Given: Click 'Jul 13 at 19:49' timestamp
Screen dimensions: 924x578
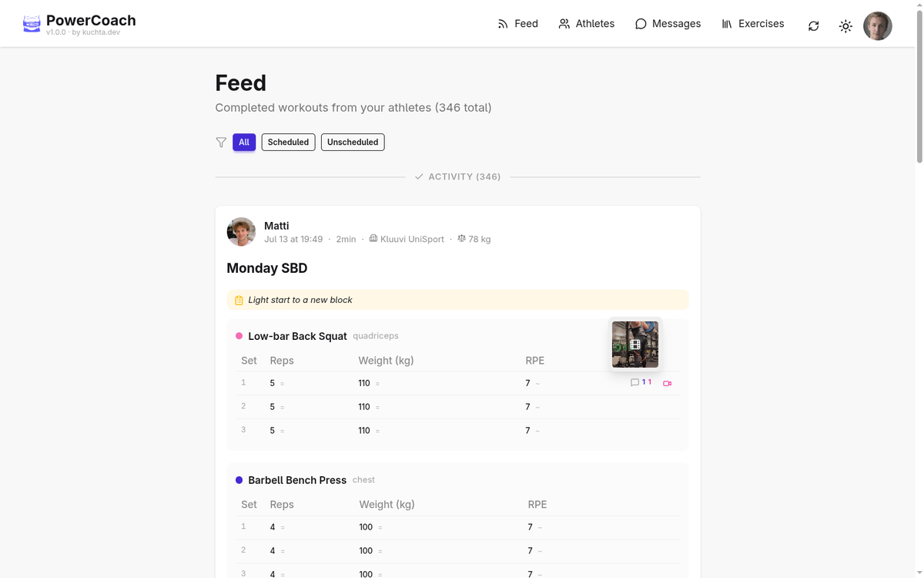Looking at the screenshot, I should click(x=293, y=239).
